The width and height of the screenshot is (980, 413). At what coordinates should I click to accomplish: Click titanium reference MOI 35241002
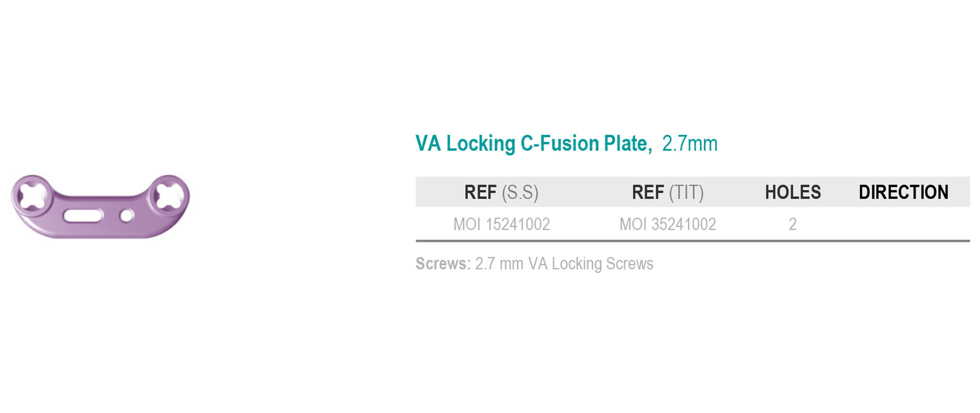[x=668, y=224]
